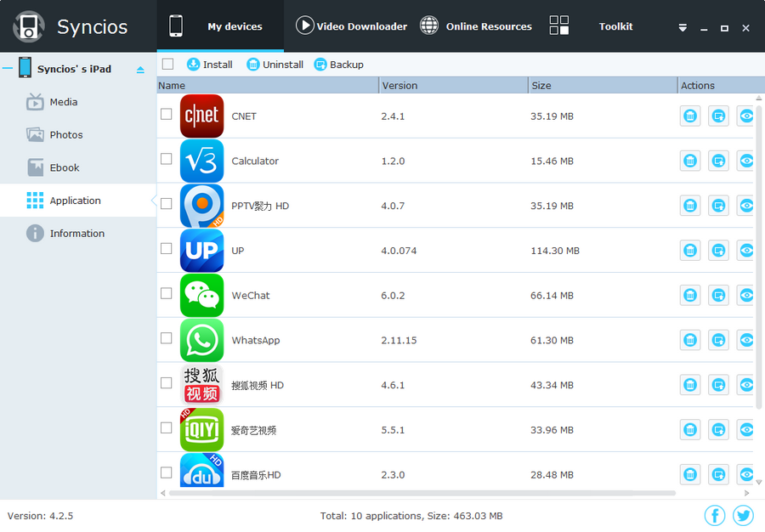Back up Calculator using its row icon
765x532 pixels.
[x=718, y=161]
